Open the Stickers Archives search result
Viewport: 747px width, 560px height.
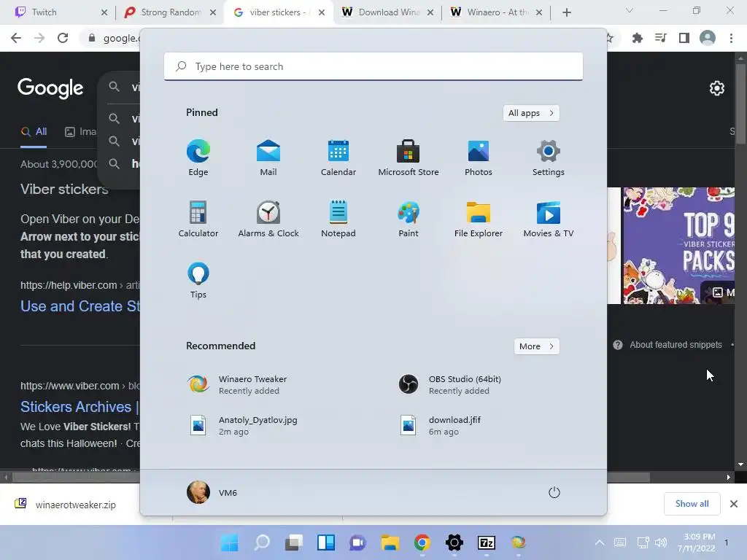click(x=79, y=407)
